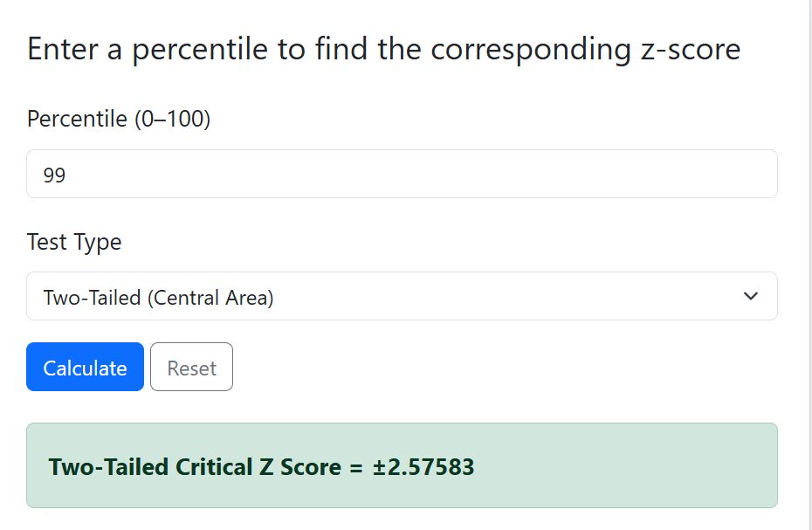Click the word Percentile in the heading area
812x530 pixels.
click(x=72, y=119)
